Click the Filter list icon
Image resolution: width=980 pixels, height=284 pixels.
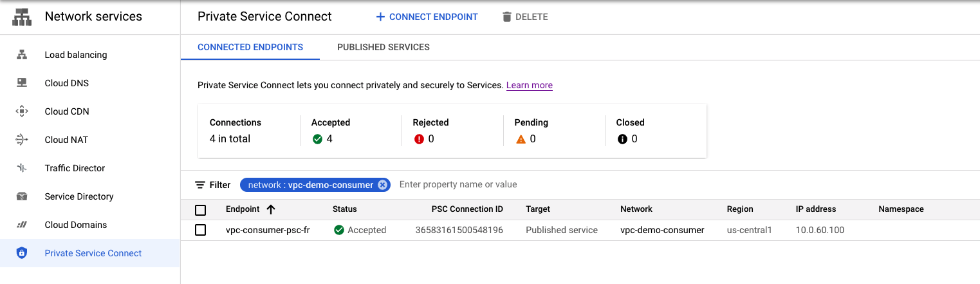point(200,185)
